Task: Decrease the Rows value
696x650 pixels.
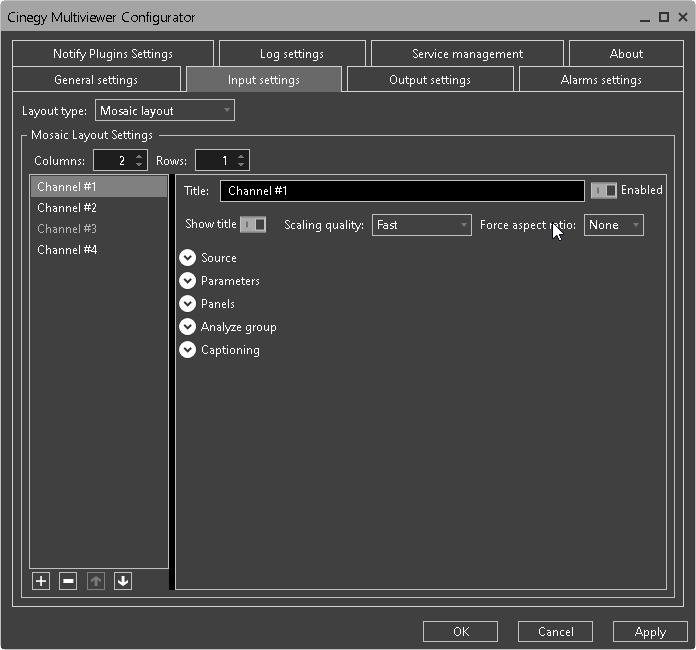Action: [x=241, y=165]
